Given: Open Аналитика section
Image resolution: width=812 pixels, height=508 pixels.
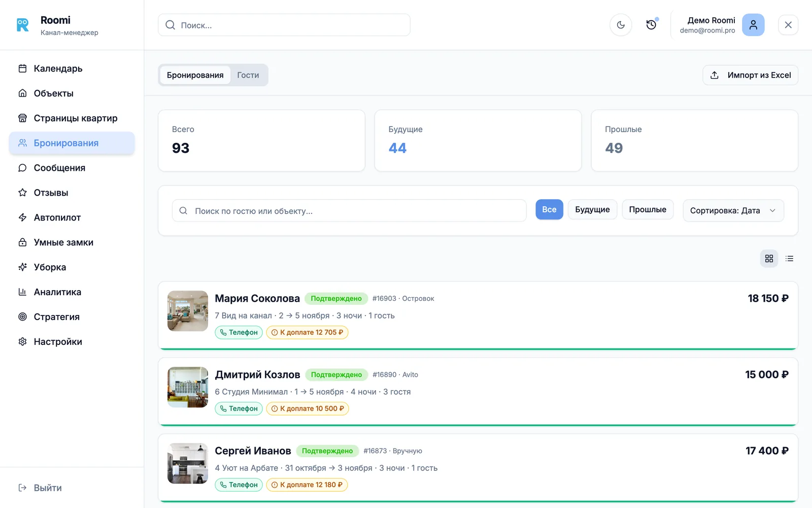Looking at the screenshot, I should click(72, 292).
